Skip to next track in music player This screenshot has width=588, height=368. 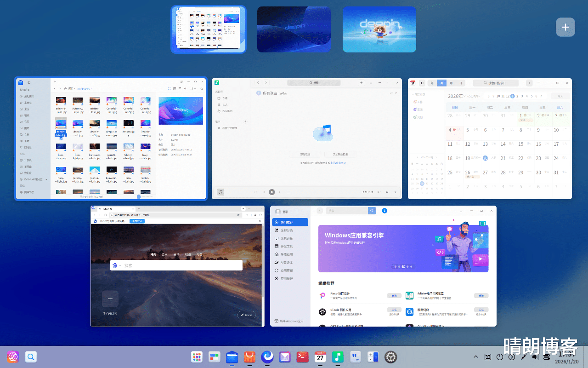point(280,192)
